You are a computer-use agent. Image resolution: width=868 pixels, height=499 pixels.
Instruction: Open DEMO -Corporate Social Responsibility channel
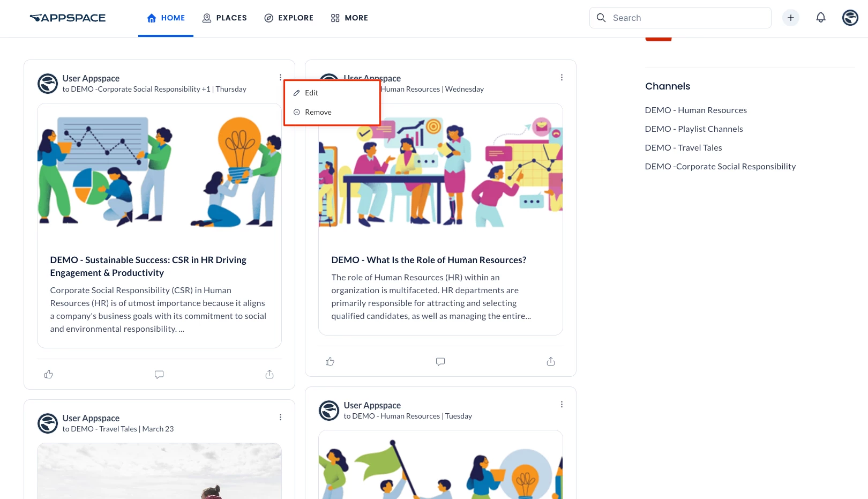tap(720, 167)
